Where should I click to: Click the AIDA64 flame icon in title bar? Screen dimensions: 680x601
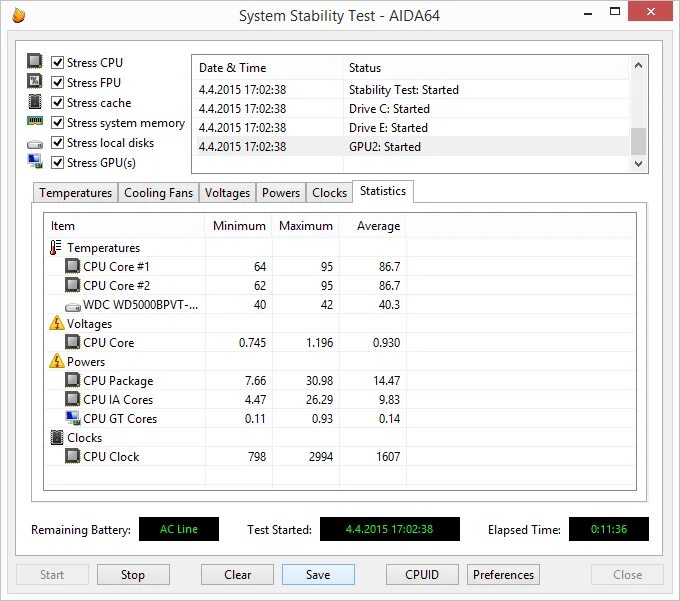pos(18,16)
